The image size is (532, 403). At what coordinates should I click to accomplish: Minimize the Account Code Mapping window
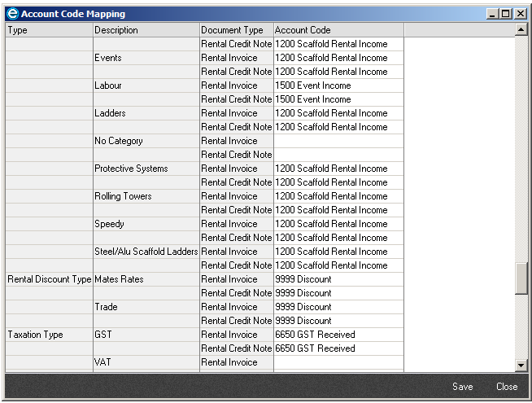pos(493,14)
